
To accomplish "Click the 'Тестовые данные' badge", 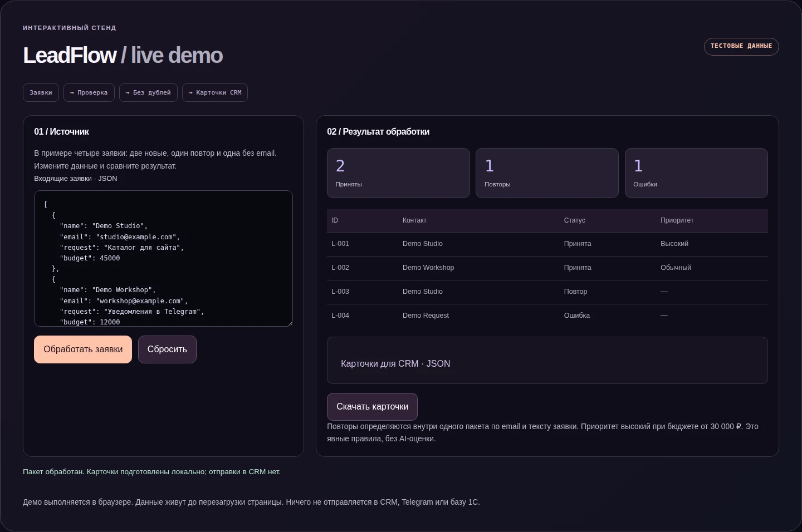I will coord(741,46).
